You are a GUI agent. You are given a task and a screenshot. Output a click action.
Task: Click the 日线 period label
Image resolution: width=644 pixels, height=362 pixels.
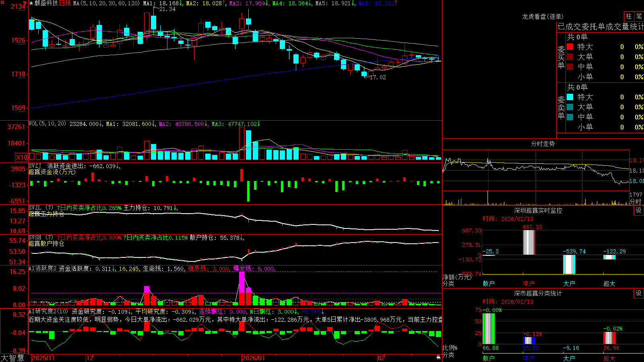[65, 3]
